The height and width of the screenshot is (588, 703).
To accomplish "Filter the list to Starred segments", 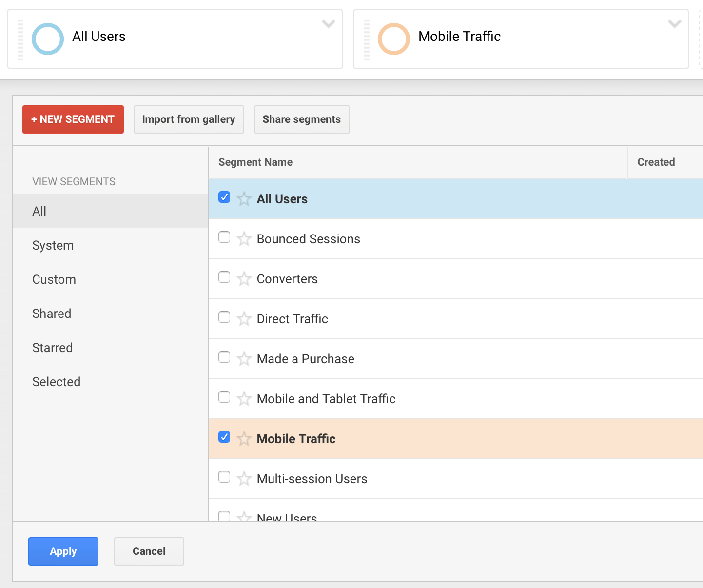I will (x=53, y=348).
